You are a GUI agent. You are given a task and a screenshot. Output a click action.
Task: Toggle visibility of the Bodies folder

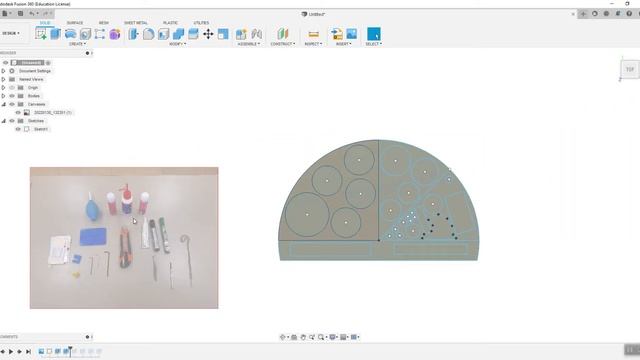pos(12,96)
